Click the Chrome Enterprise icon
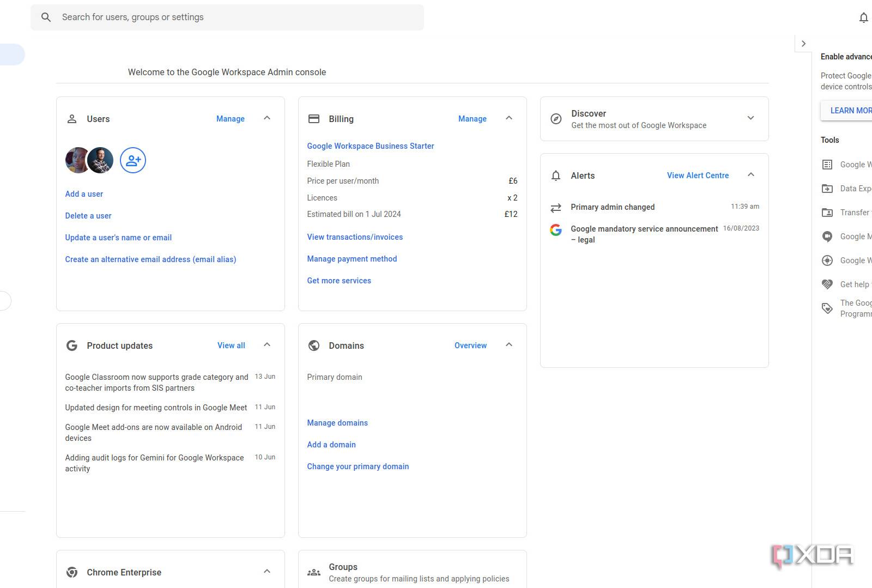The width and height of the screenshot is (872, 588). [x=72, y=572]
